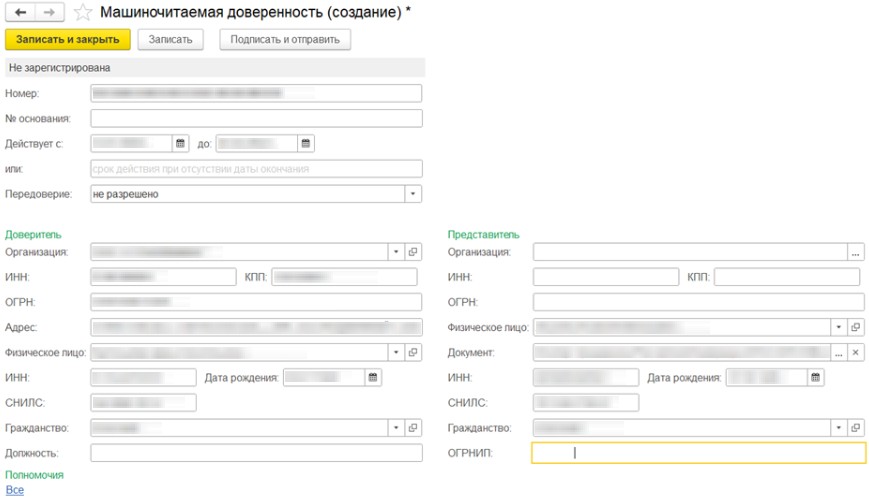Click 'Подписать и отправить' button
This screenshot has width=869, height=500.
coord(285,39)
